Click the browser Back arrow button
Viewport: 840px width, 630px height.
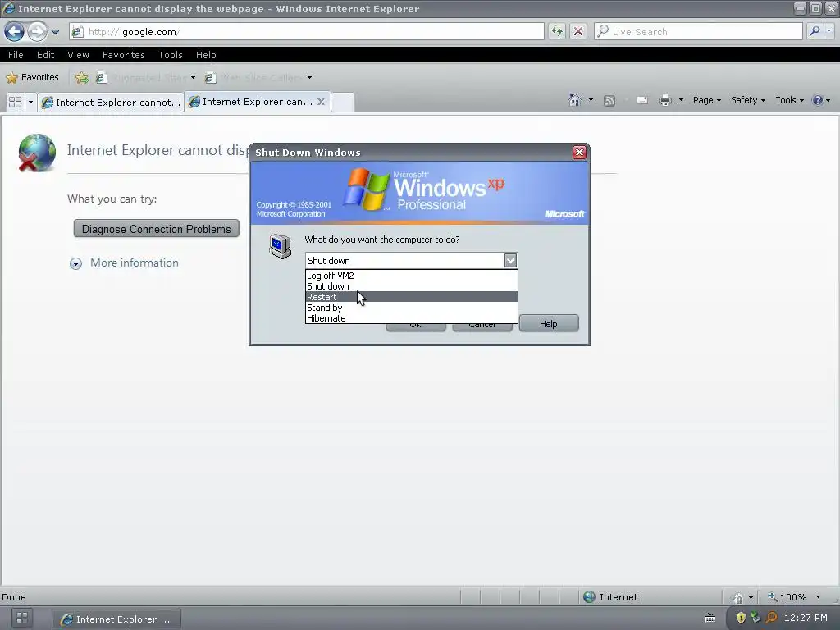15,32
